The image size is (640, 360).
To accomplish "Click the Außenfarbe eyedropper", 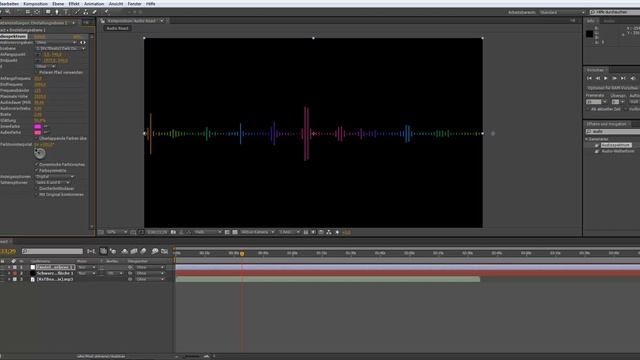I will pos(46,133).
